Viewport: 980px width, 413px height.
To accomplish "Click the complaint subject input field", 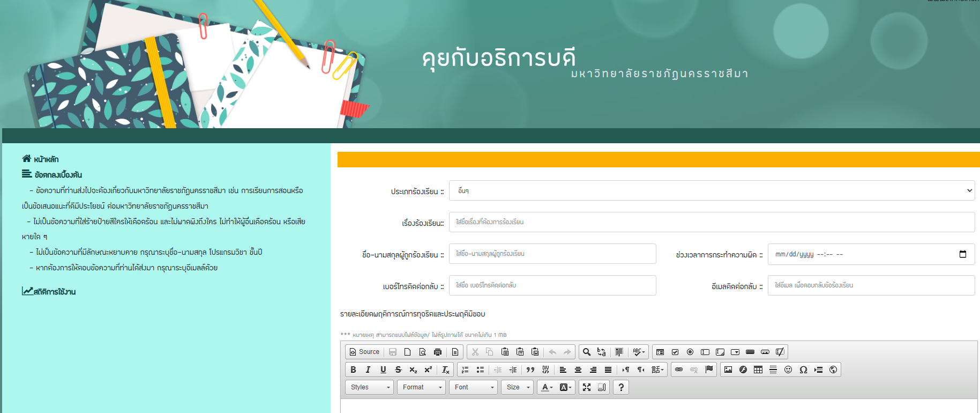I will coord(712,222).
